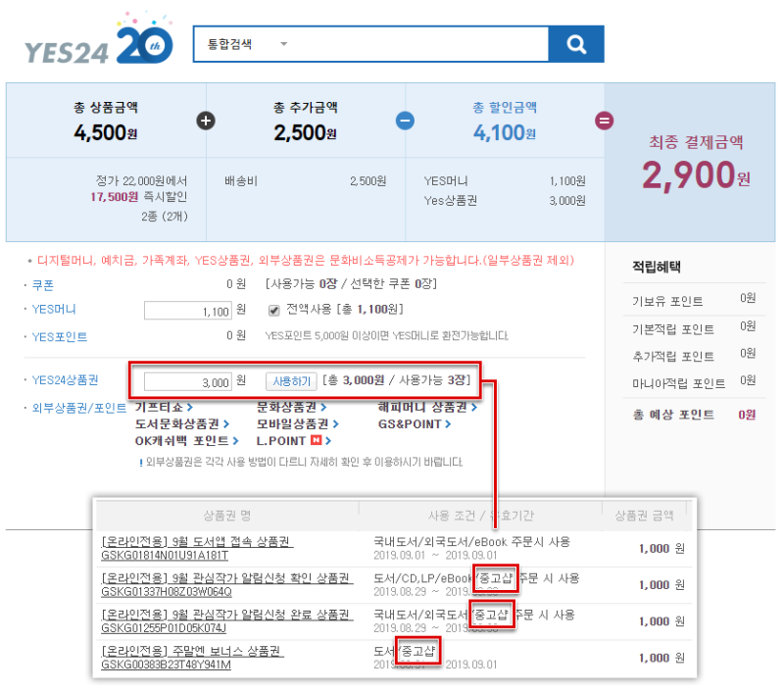This screenshot has width=784, height=691.
Task: Open the 모바일상품권 option
Action: (298, 424)
